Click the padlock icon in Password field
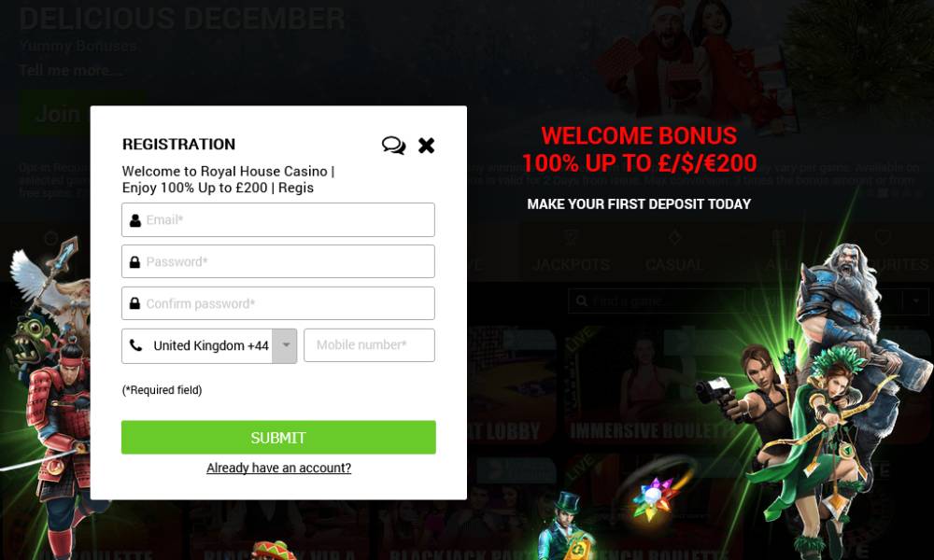Image resolution: width=934 pixels, height=560 pixels. pos(134,262)
